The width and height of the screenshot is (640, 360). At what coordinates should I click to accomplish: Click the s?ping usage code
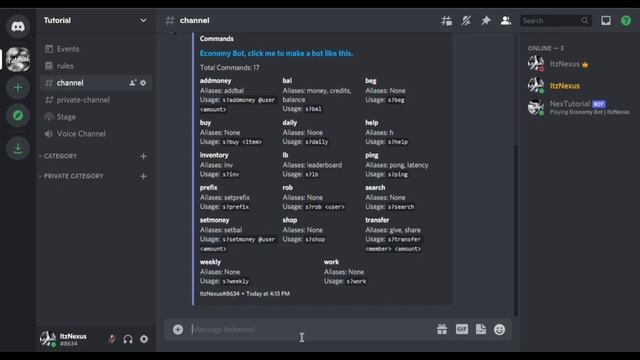pyautogui.click(x=397, y=174)
